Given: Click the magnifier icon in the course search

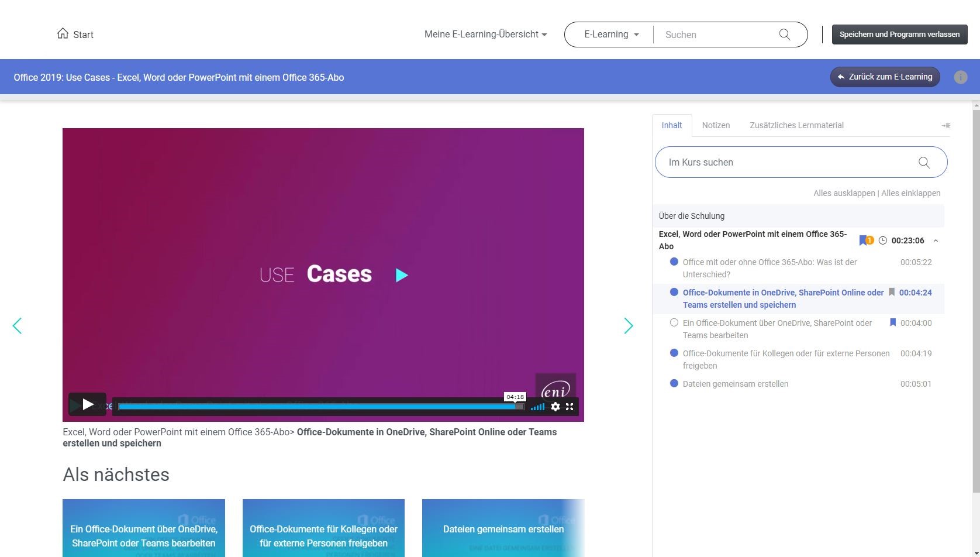Looking at the screenshot, I should coord(924,163).
